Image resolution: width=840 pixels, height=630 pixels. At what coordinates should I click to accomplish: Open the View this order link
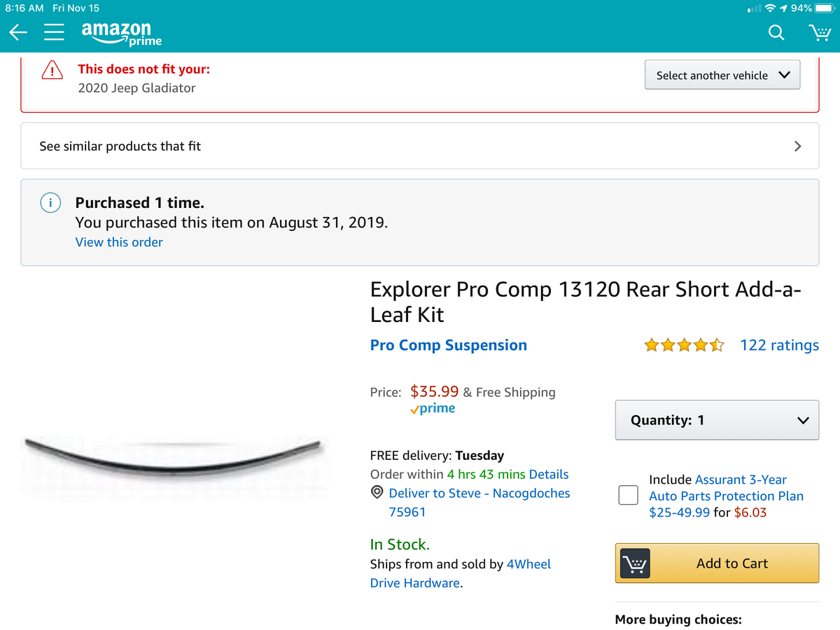119,242
